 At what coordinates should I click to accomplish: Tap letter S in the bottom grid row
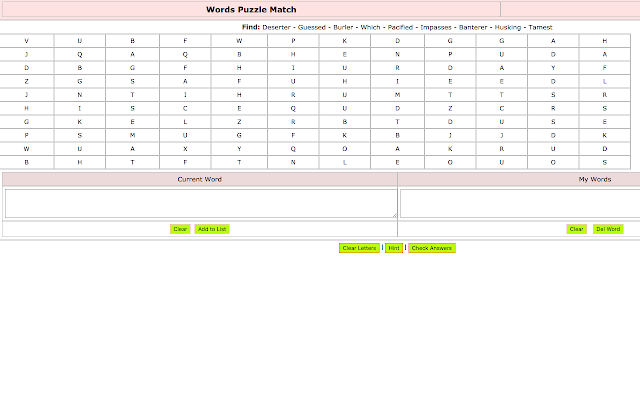604,162
